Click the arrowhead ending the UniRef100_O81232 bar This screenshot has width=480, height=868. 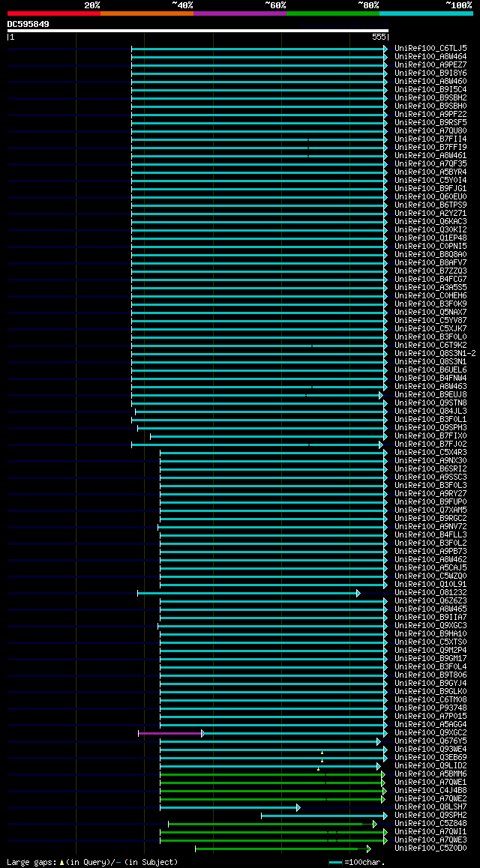click(358, 593)
